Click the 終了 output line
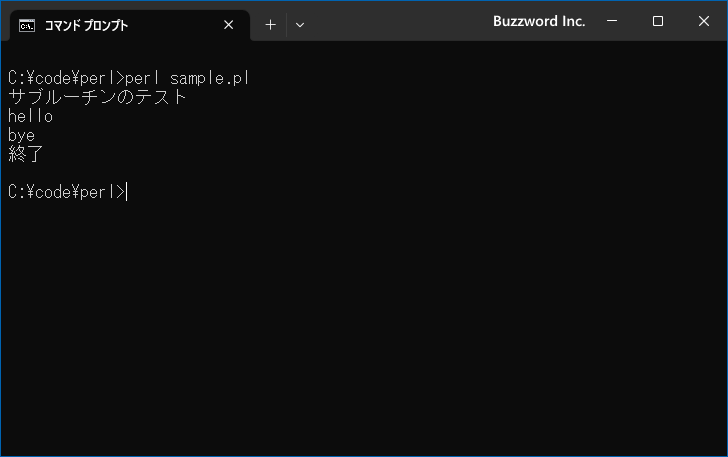Screen dimensions: 728x457 [26, 154]
